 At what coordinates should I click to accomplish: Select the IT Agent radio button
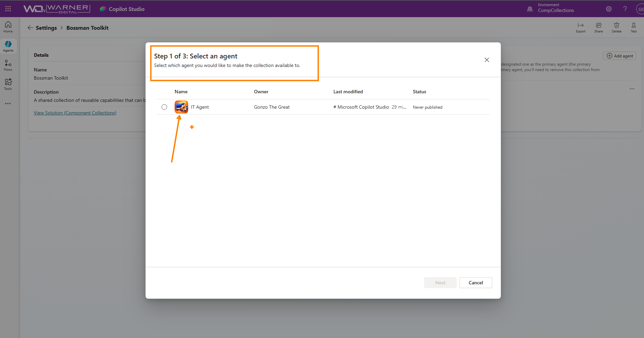click(x=164, y=107)
